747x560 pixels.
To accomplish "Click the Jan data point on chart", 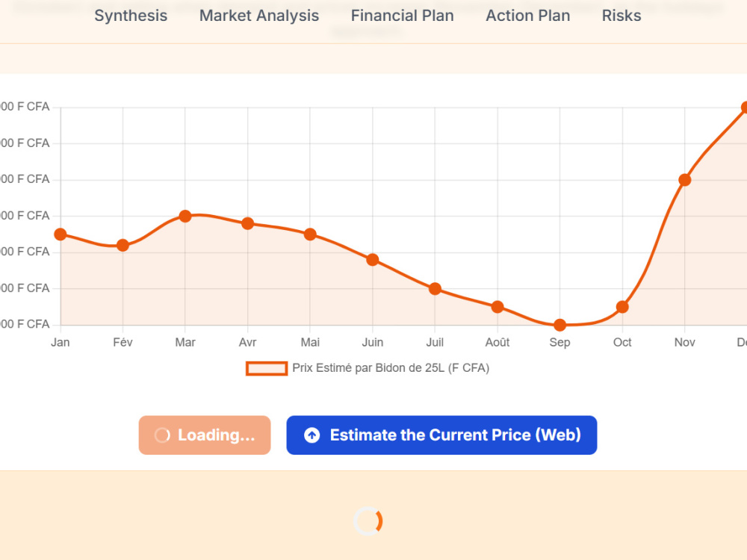I will (61, 234).
